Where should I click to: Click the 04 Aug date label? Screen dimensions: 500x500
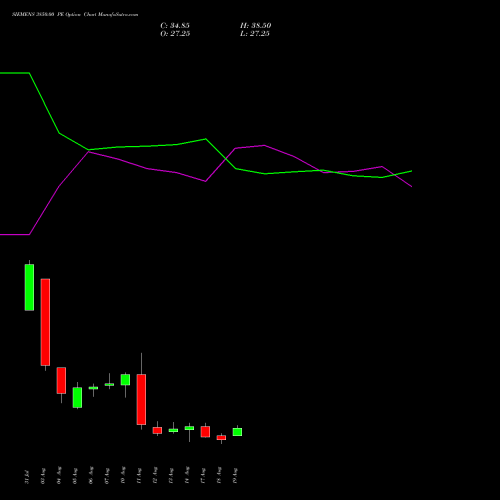pyautogui.click(x=59, y=476)
